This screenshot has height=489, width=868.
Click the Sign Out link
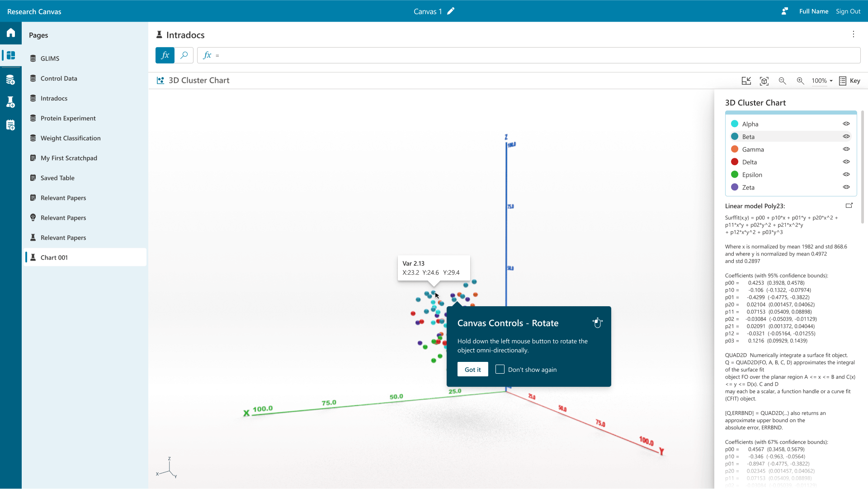[848, 11]
